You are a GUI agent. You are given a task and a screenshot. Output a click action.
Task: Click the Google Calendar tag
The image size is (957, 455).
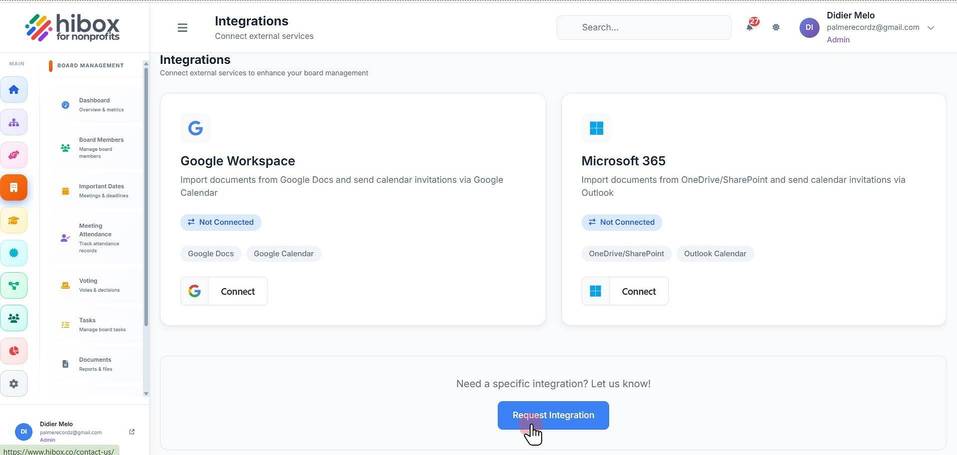point(284,253)
